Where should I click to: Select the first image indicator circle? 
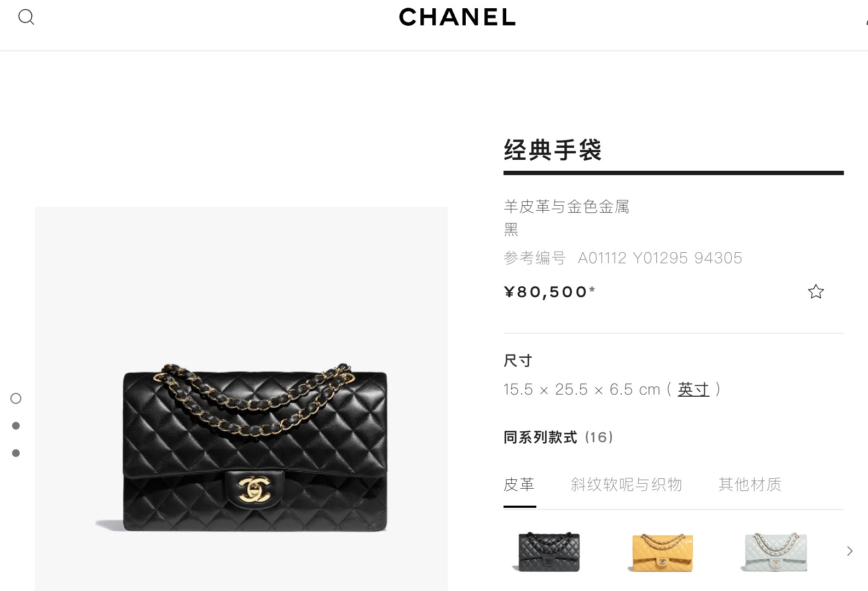[x=16, y=398]
